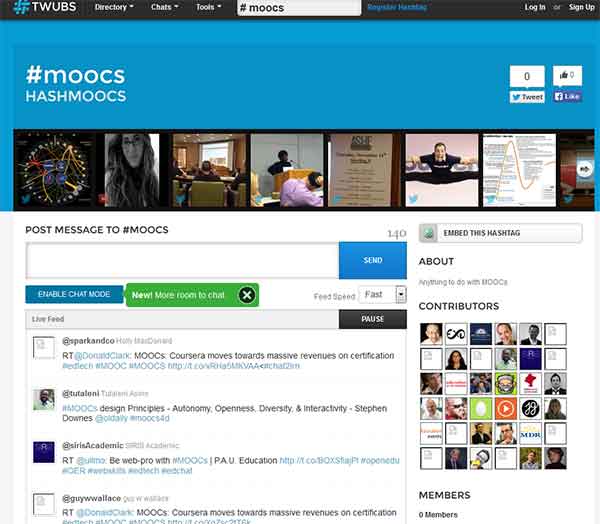
Task: Click the thumbs-up count box
Action: [567, 75]
